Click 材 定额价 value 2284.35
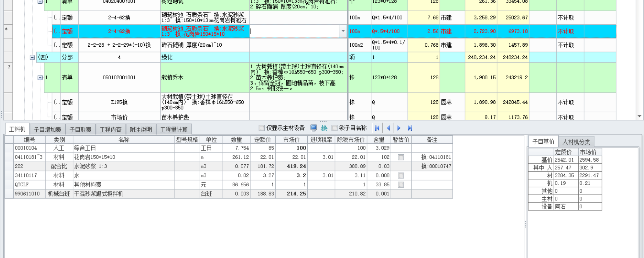The image size is (644, 258). 566,175
